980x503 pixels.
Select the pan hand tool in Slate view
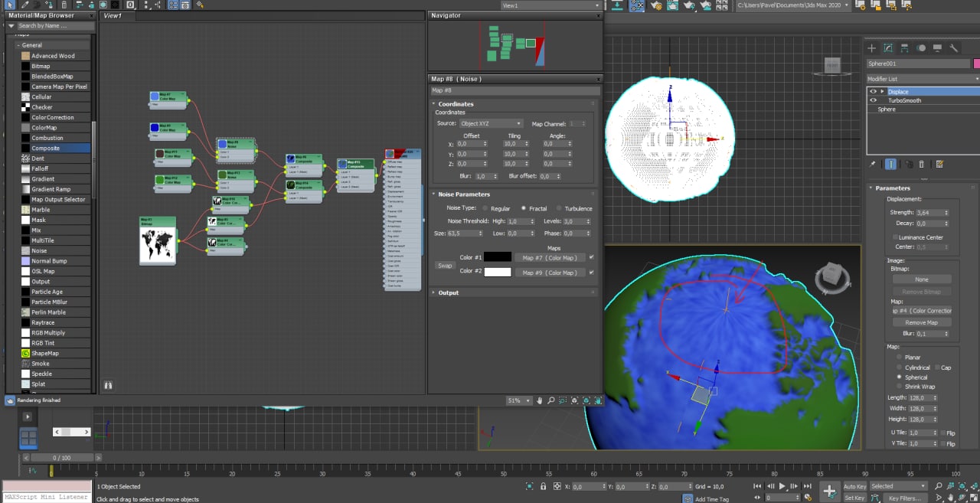(x=539, y=400)
